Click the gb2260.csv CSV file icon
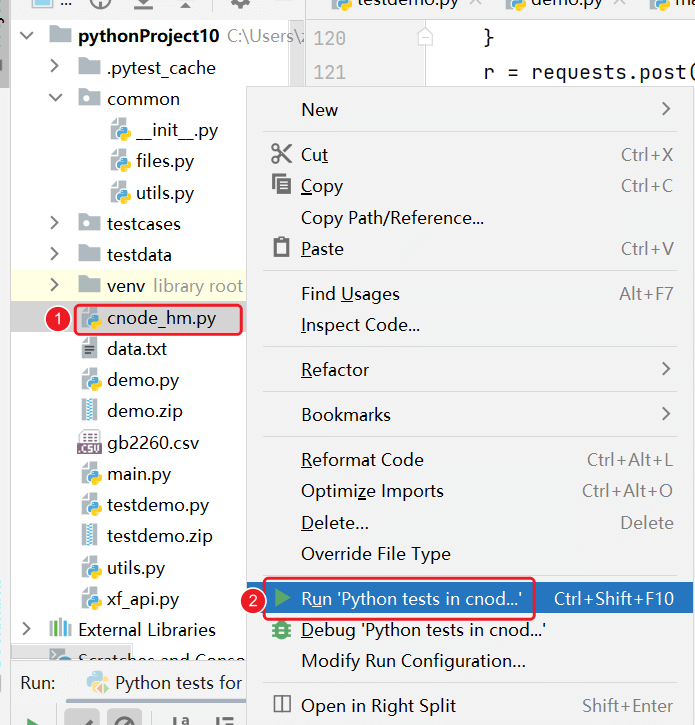The width and height of the screenshot is (695, 725). pyautogui.click(x=89, y=442)
